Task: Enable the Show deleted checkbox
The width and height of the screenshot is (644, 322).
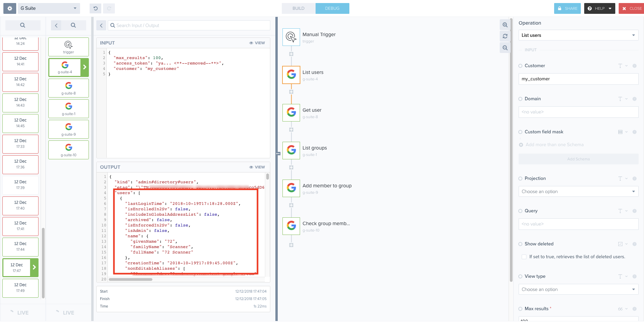Action: 524,257
